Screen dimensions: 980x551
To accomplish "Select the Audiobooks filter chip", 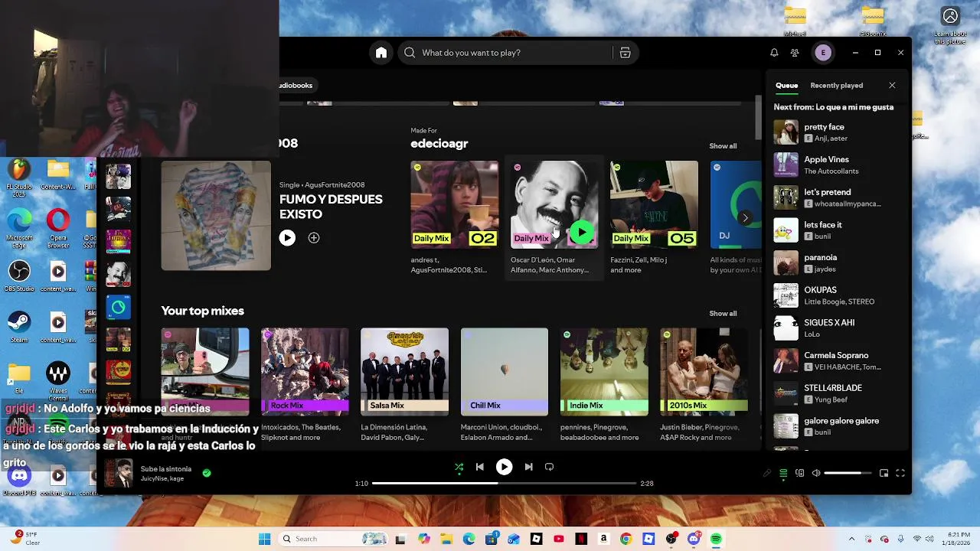I will [x=297, y=85].
